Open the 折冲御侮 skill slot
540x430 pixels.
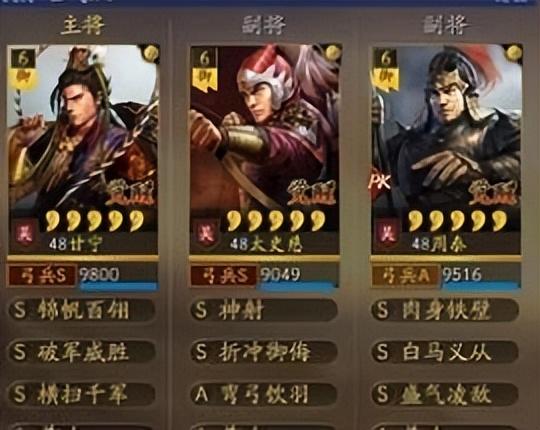(x=264, y=352)
